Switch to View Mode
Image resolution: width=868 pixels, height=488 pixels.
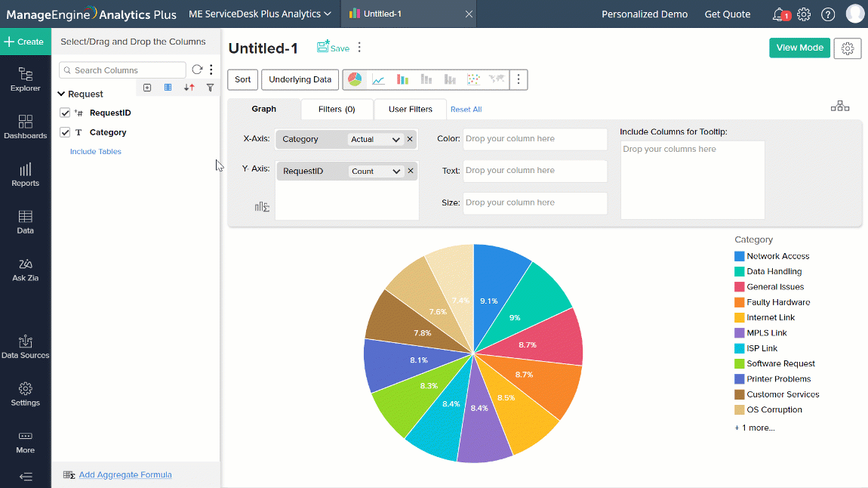[799, 48]
